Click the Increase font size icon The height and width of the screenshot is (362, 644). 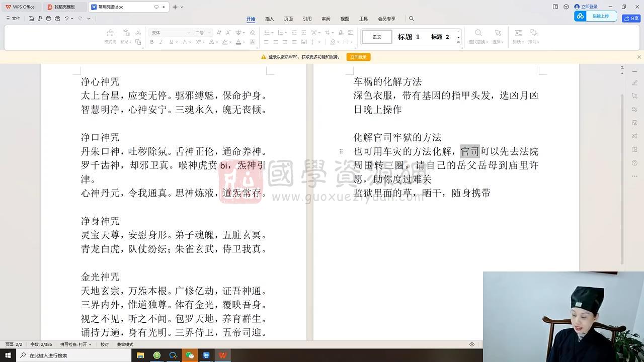(218, 33)
